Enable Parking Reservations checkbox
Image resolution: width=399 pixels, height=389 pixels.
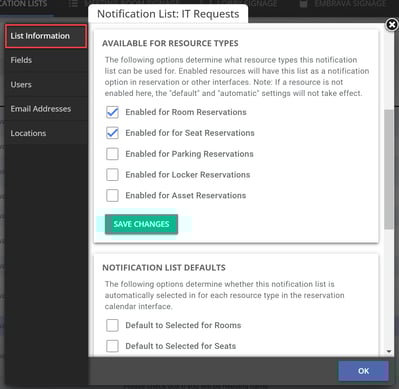point(112,154)
